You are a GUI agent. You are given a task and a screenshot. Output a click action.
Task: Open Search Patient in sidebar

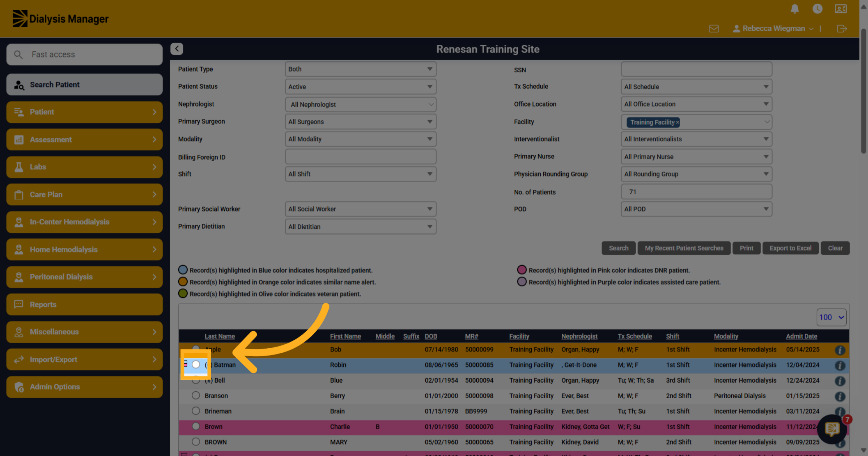point(84,85)
